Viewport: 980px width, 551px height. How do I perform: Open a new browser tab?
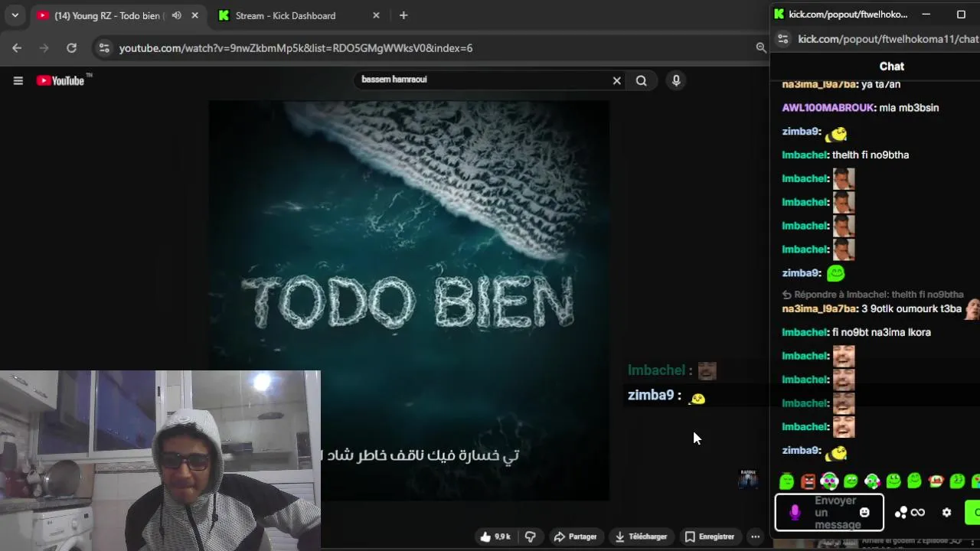click(403, 15)
